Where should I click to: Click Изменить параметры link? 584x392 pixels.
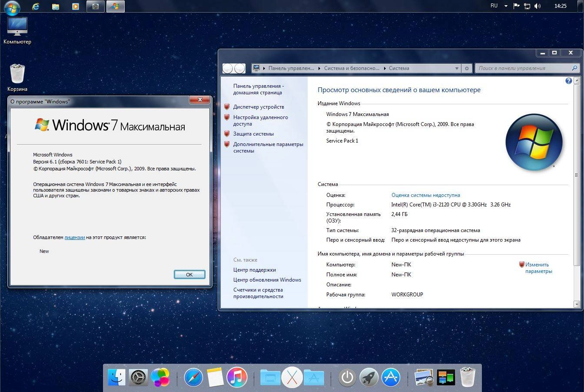point(538,268)
